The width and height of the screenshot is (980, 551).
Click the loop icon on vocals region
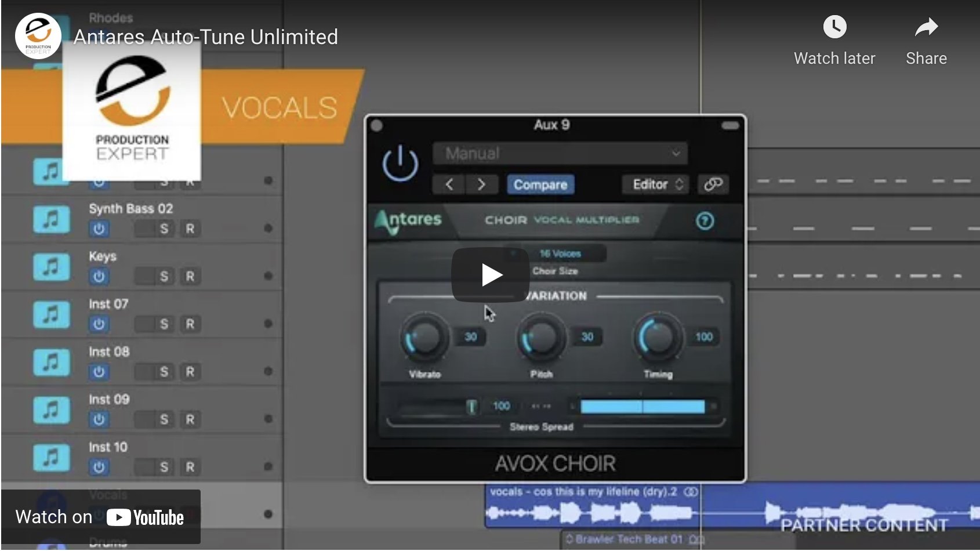[691, 492]
